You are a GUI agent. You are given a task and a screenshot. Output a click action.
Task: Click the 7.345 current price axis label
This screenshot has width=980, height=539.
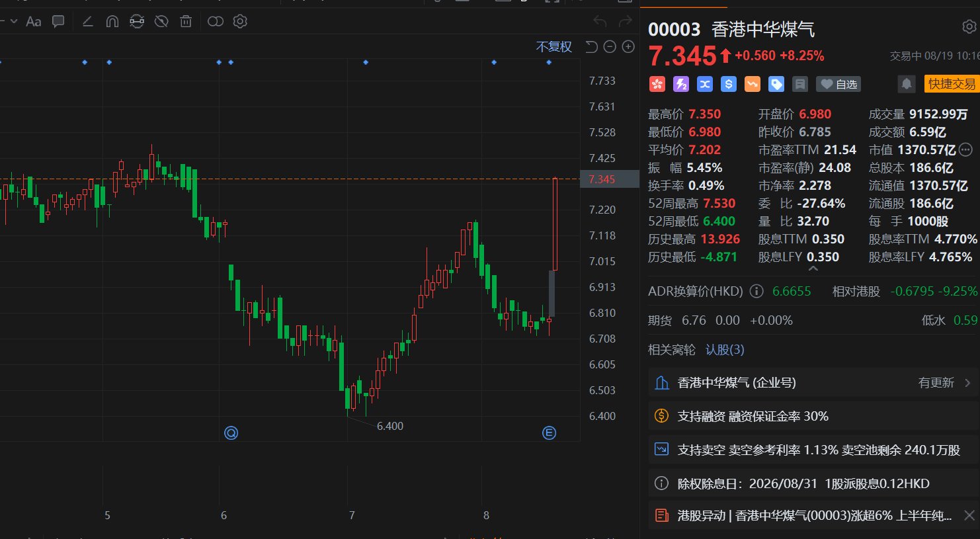(x=609, y=179)
